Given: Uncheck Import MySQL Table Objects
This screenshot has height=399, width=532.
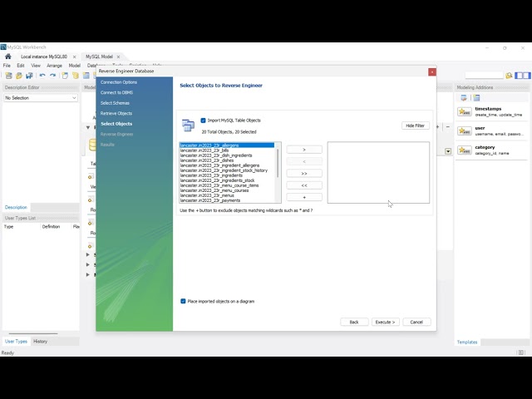Looking at the screenshot, I should tap(203, 121).
